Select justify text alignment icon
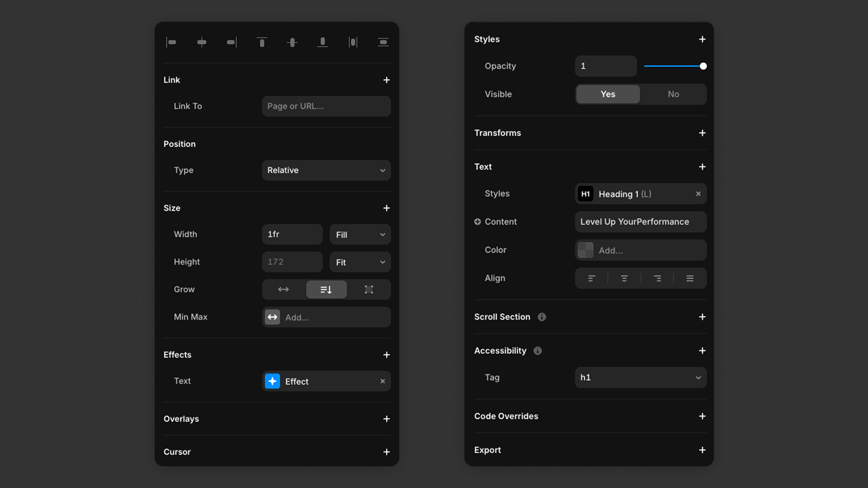This screenshot has height=488, width=868. 690,278
